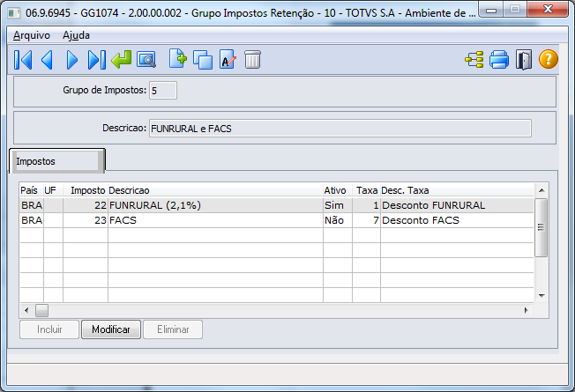Click the Incluir button
The height and width of the screenshot is (392, 575).
49,329
